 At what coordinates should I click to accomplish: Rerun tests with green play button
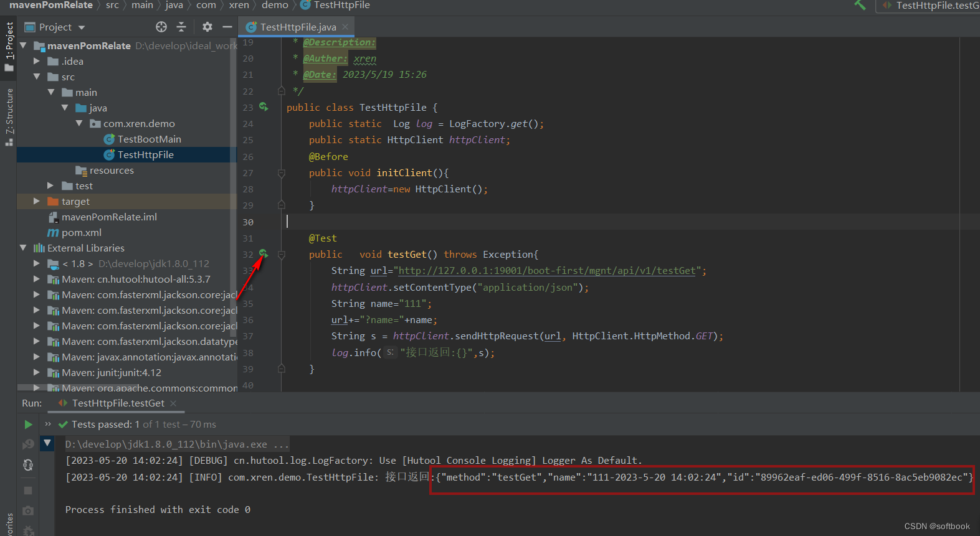28,424
